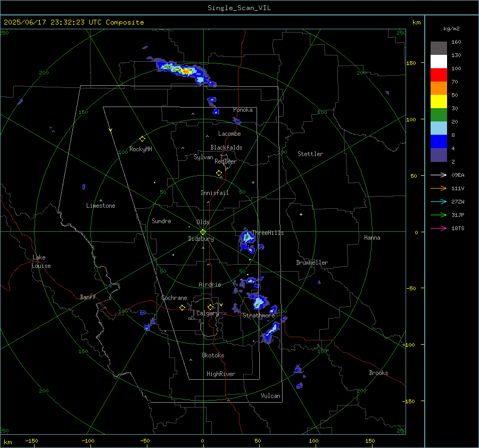Click the Strathmore label
The image size is (479, 448).
259,315
